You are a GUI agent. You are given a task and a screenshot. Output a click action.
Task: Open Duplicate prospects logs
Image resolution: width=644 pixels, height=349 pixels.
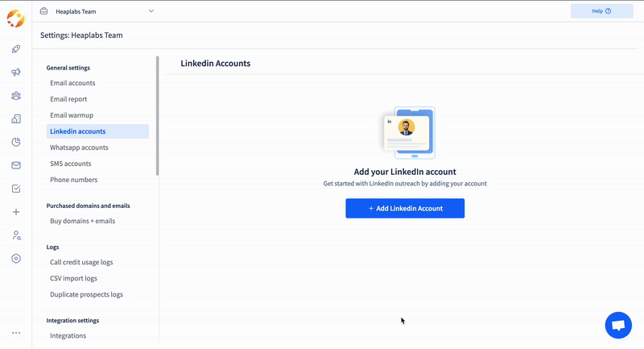(x=87, y=294)
